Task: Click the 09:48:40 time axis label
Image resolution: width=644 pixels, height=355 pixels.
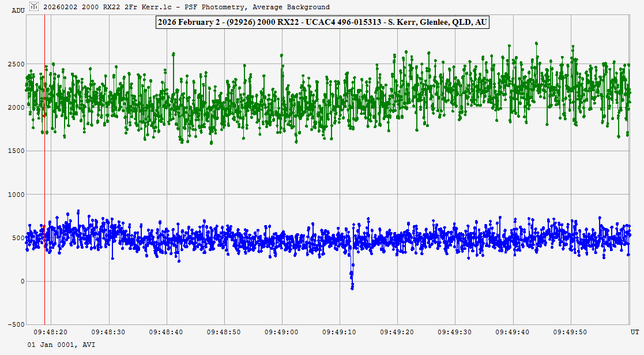Action: (166, 332)
